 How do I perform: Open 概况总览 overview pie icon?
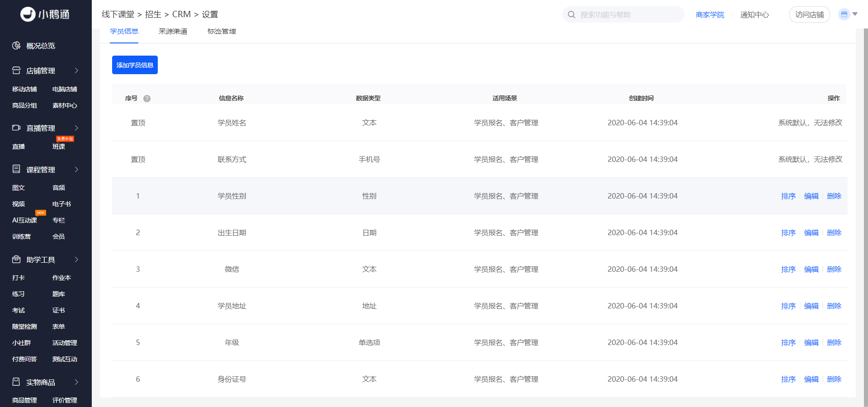[x=16, y=46]
